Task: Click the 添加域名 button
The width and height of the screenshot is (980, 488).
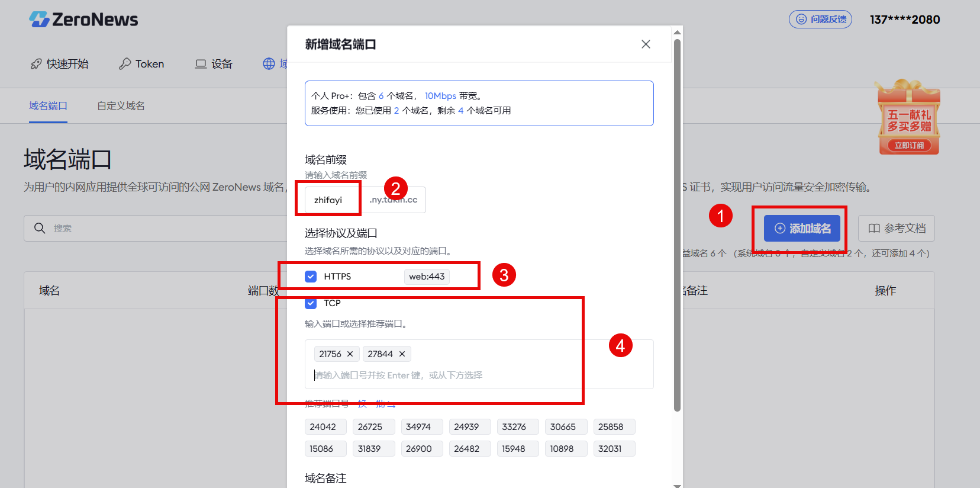Action: click(x=802, y=229)
